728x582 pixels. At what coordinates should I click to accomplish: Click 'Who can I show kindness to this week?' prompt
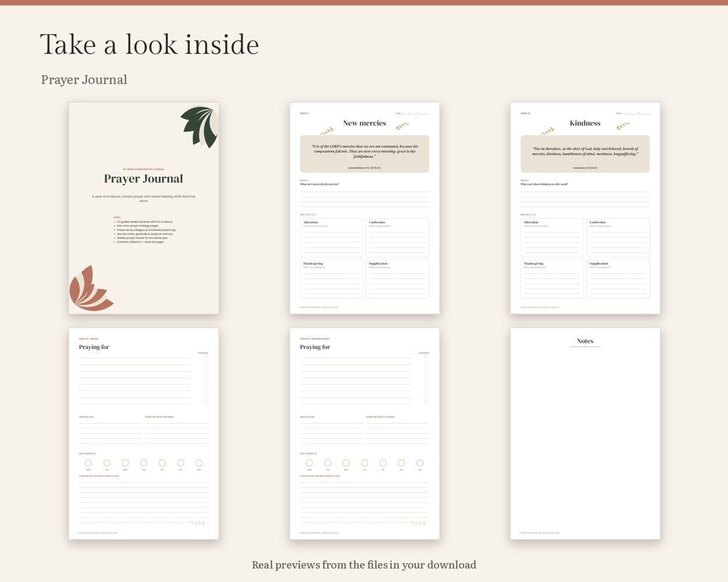coord(545,184)
